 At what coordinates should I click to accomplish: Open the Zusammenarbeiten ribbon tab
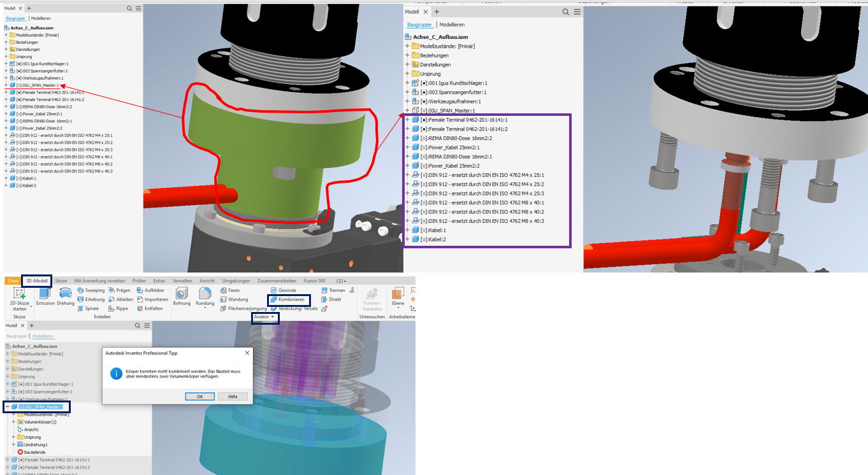277,281
